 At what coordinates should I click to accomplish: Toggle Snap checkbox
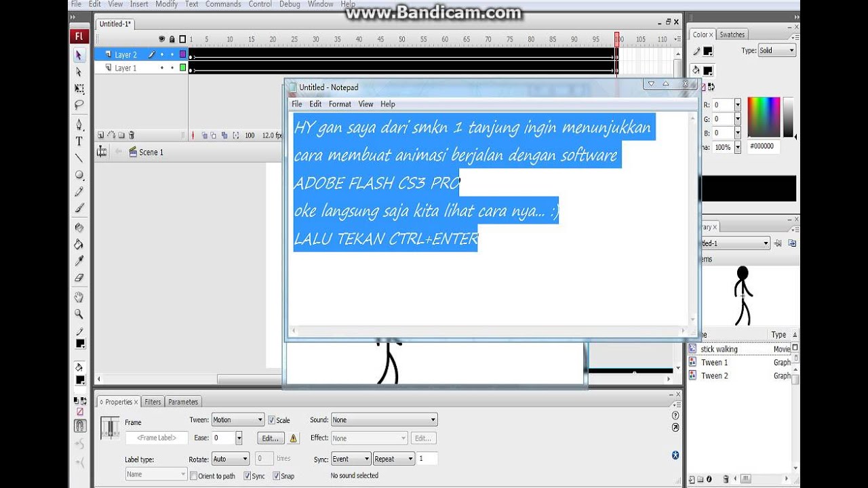click(x=276, y=476)
